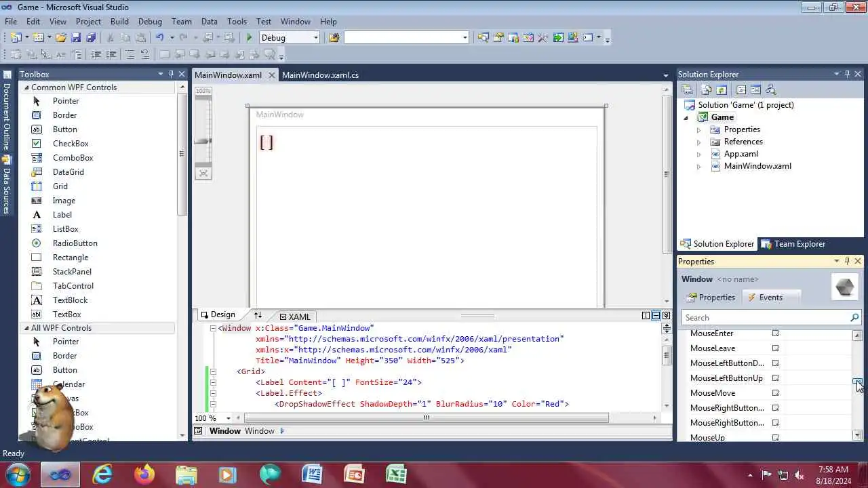Open the Toolbox icon with crossed tools
The width and height of the screenshot is (868, 488).
pyautogui.click(x=542, y=38)
